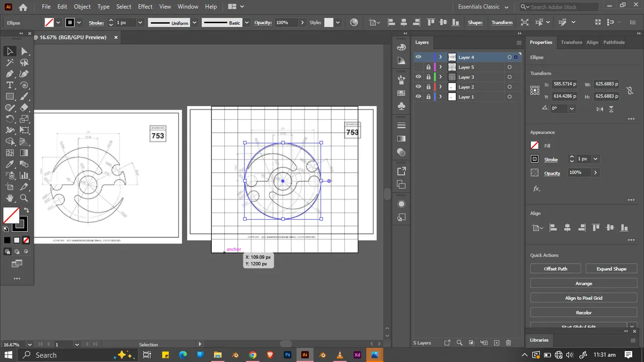Click the Align to Pixel Grid button
Screen dimensions: 644x362
pyautogui.click(x=584, y=298)
